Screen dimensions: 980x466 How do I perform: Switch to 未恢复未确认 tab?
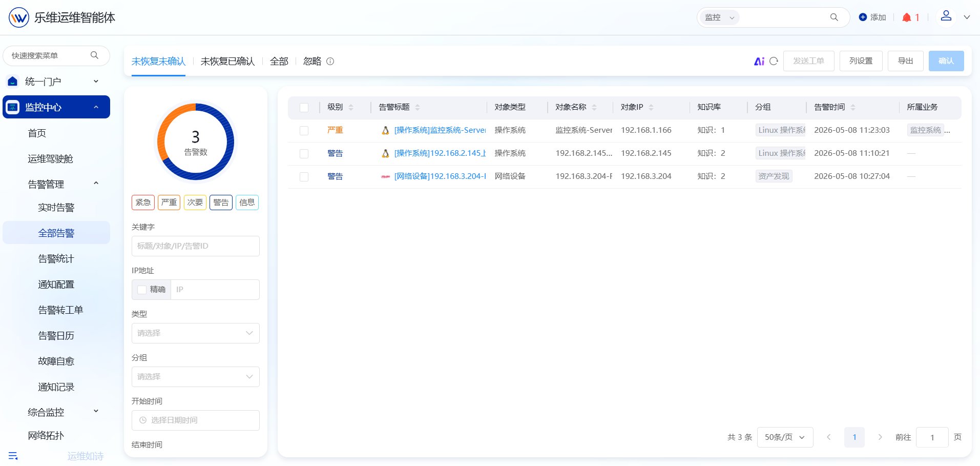158,62
